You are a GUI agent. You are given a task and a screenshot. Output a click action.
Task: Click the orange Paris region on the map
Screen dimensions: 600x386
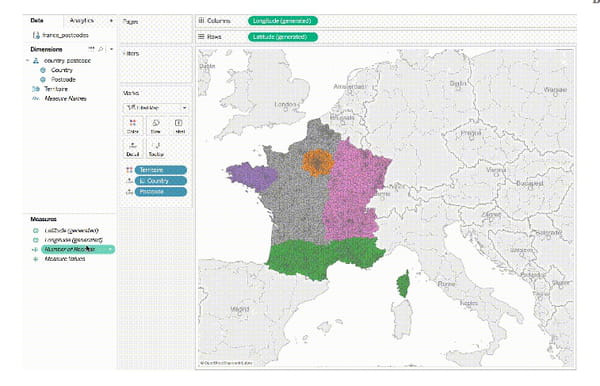point(318,163)
